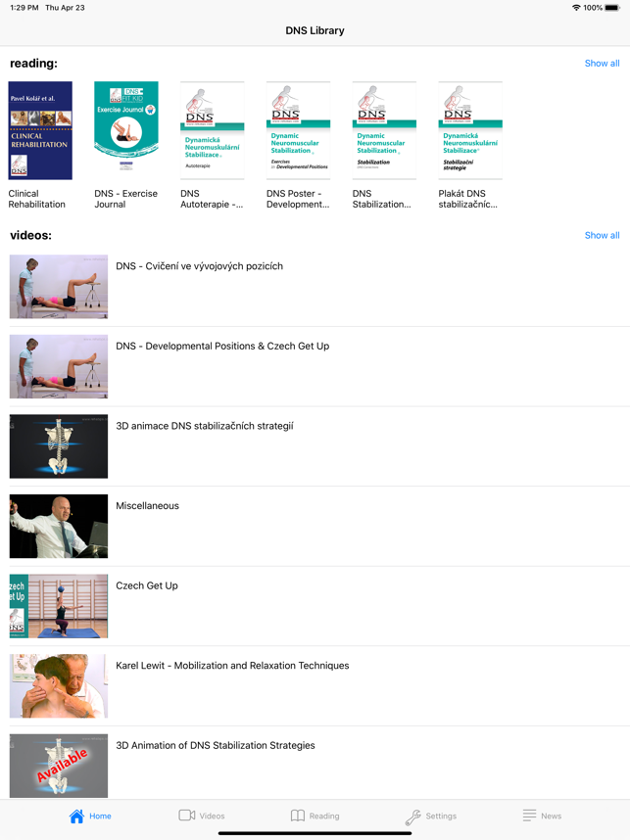
Task: Open the News list icon tab
Action: coord(529,816)
